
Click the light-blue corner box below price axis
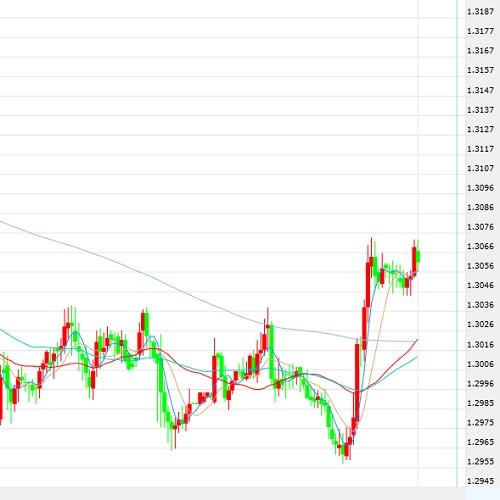point(482,493)
